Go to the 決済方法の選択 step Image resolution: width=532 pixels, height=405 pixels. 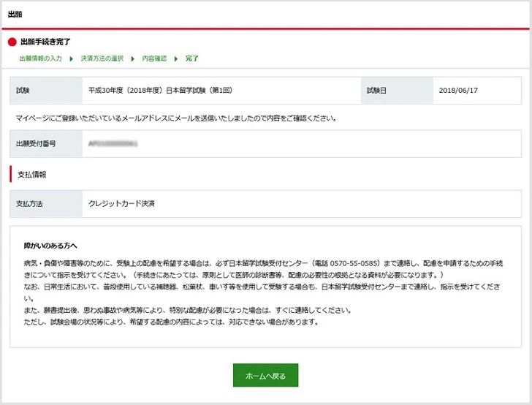102,58
